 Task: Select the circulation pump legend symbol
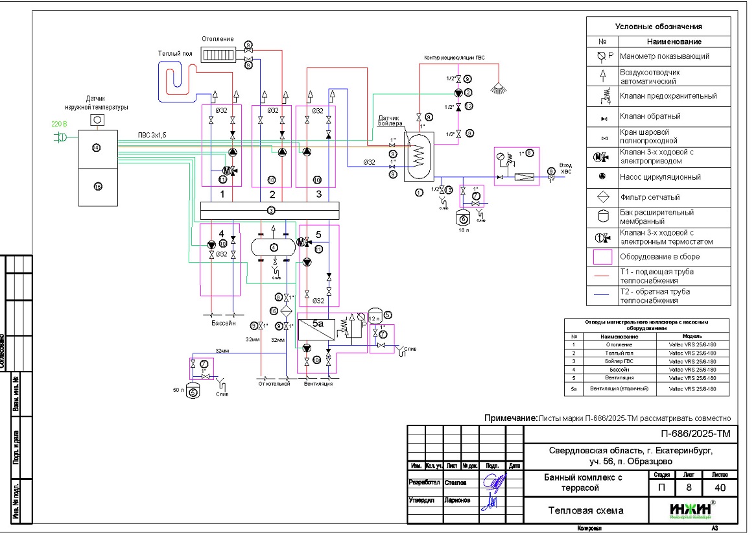(x=602, y=176)
